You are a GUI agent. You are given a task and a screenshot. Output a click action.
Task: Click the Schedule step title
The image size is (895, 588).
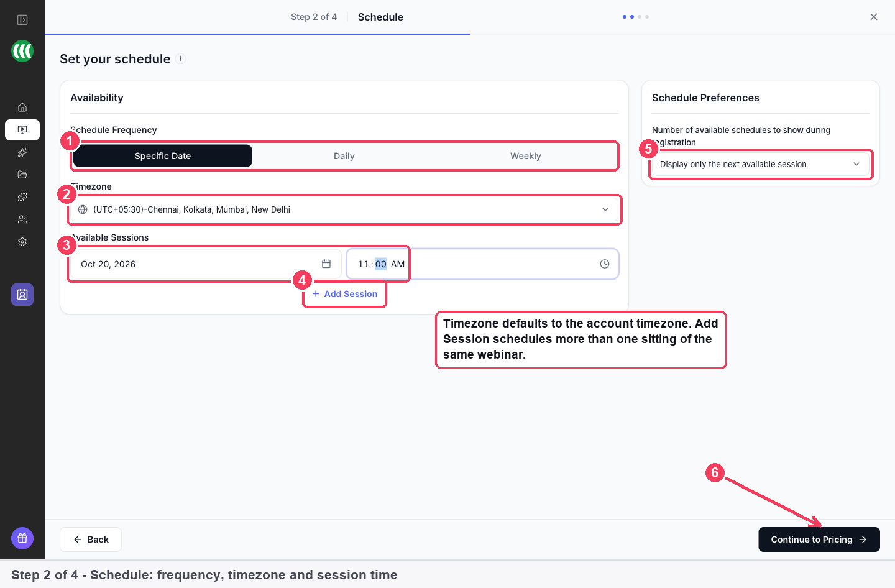[380, 17]
